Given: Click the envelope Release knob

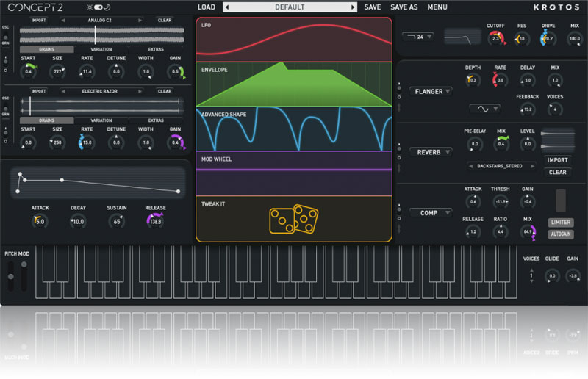Looking at the screenshot, I should [x=155, y=220].
